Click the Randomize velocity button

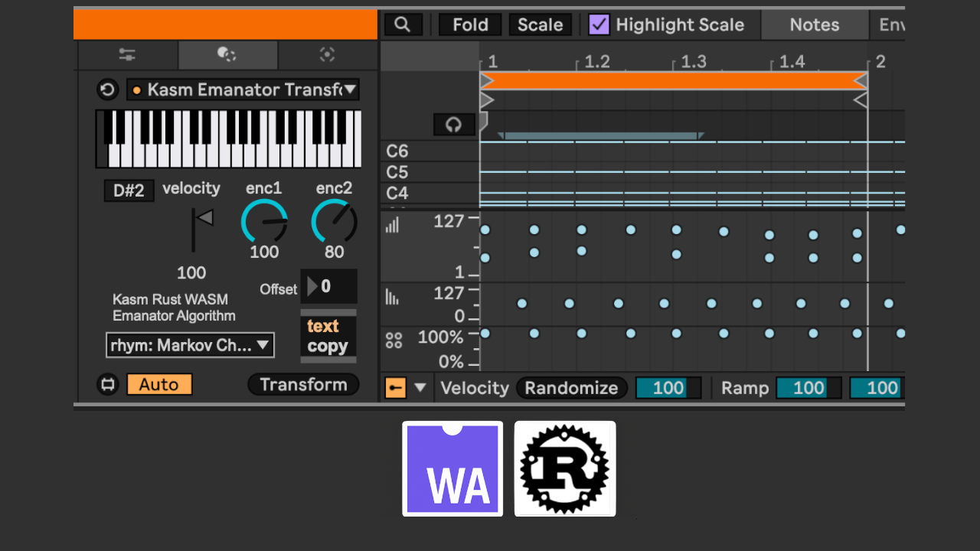click(571, 388)
